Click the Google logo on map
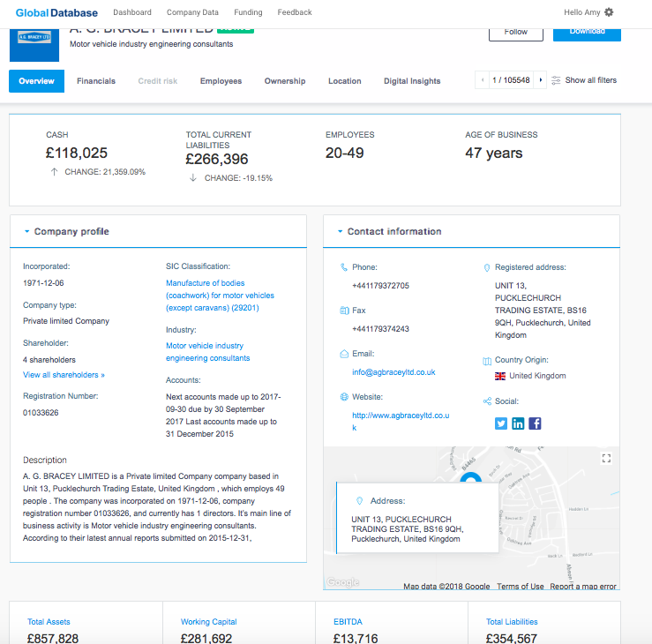 click(342, 581)
